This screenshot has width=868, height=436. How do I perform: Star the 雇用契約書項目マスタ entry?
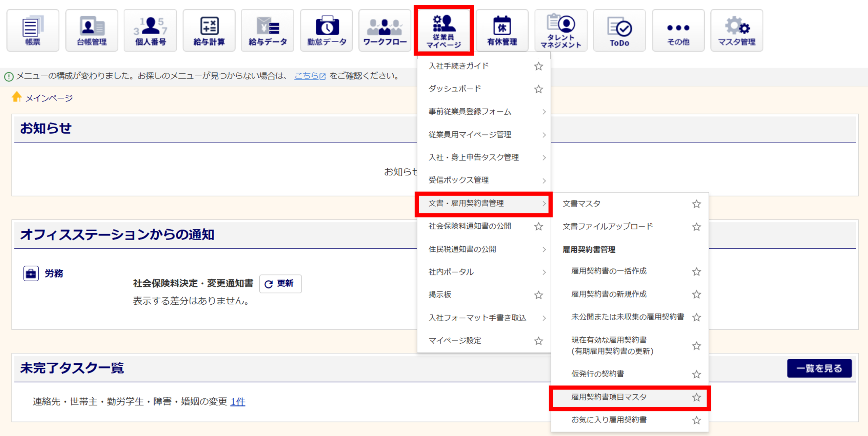click(696, 397)
